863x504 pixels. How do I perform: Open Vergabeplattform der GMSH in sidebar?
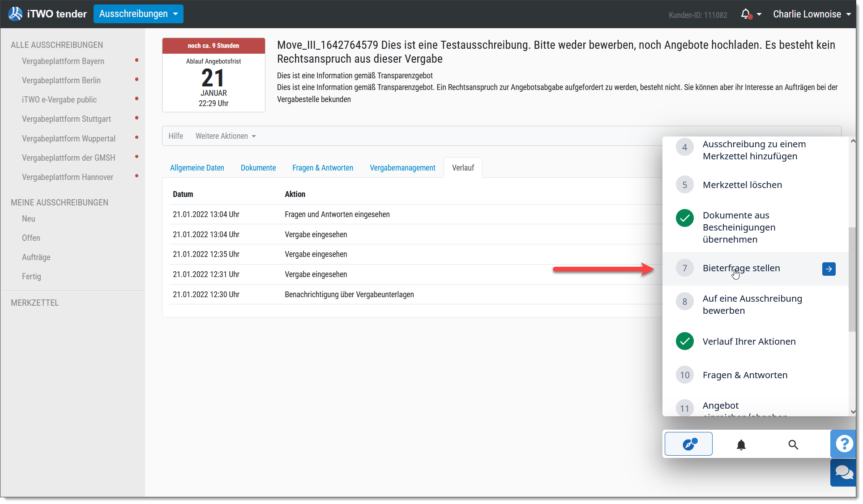(x=68, y=158)
